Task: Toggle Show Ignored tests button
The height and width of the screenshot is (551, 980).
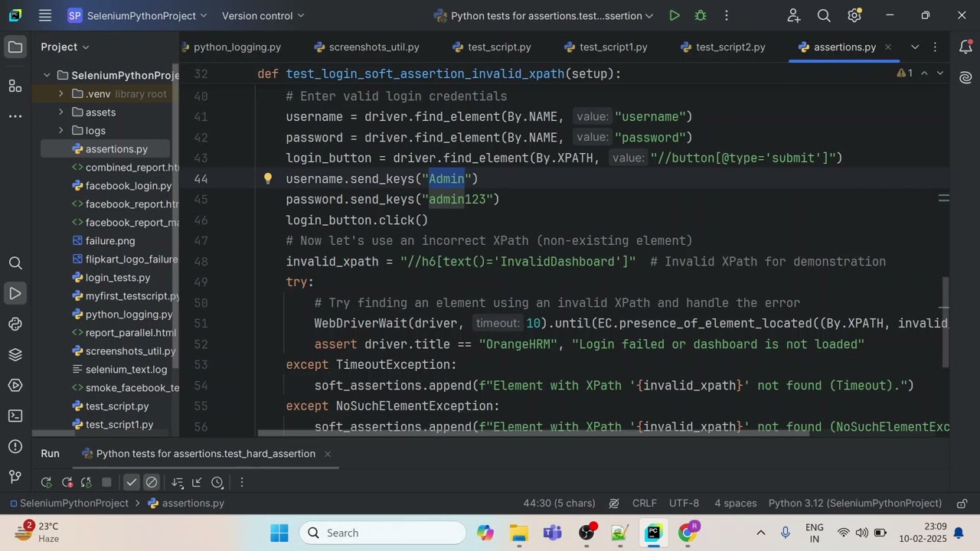Action: 152,482
